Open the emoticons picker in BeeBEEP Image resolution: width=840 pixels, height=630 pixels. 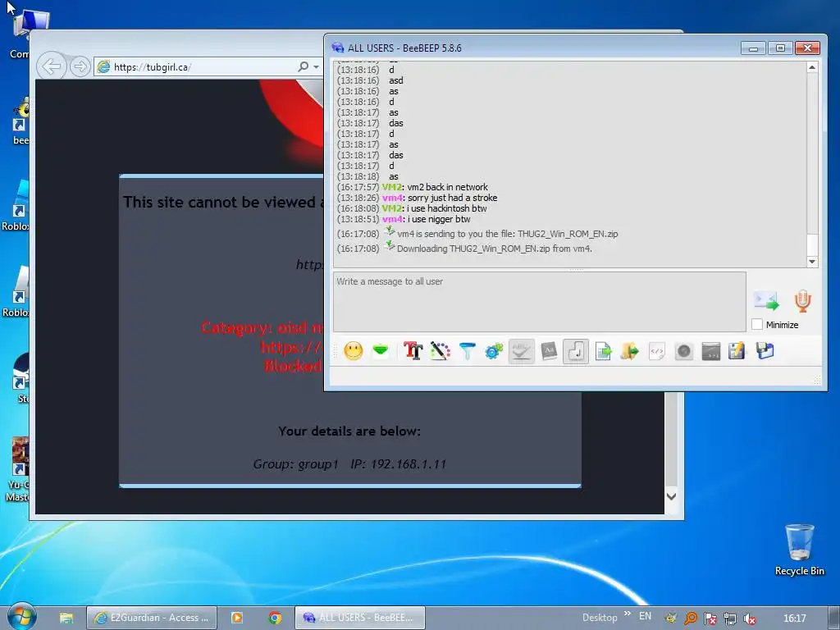pos(353,351)
